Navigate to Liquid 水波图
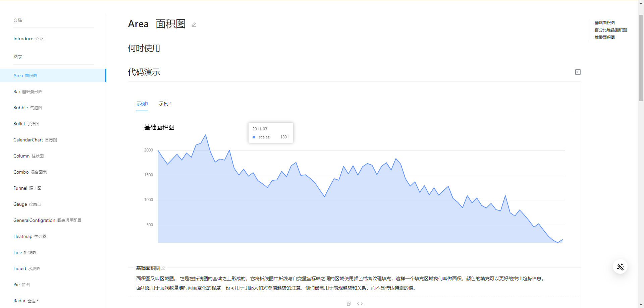This screenshot has height=308, width=644. (53, 268)
